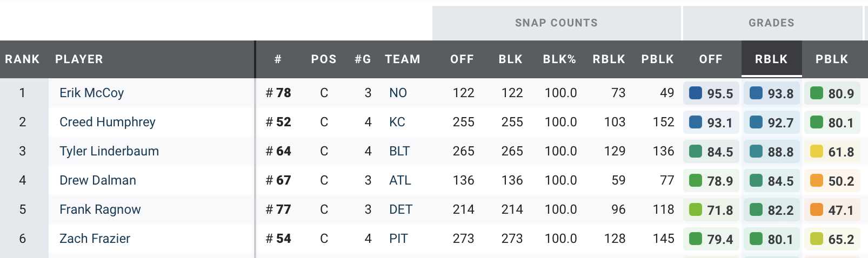Image resolution: width=868 pixels, height=258 pixels.
Task: Click the Creed Humphrey player link
Action: (107, 122)
